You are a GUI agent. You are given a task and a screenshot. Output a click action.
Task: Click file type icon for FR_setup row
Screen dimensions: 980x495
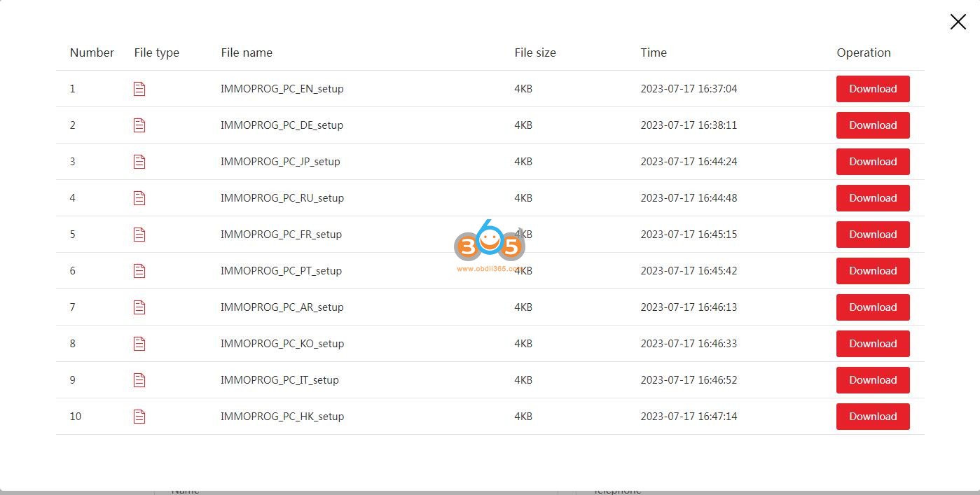pos(139,235)
